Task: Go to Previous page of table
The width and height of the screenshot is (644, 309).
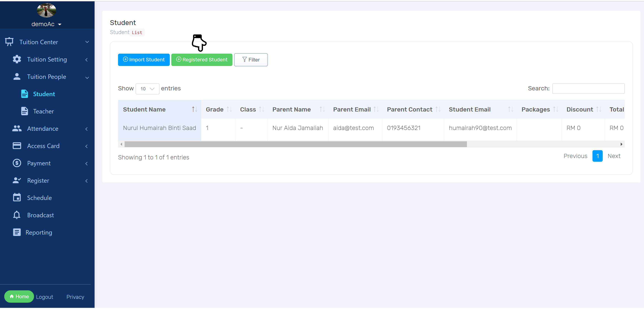Action: tap(575, 156)
